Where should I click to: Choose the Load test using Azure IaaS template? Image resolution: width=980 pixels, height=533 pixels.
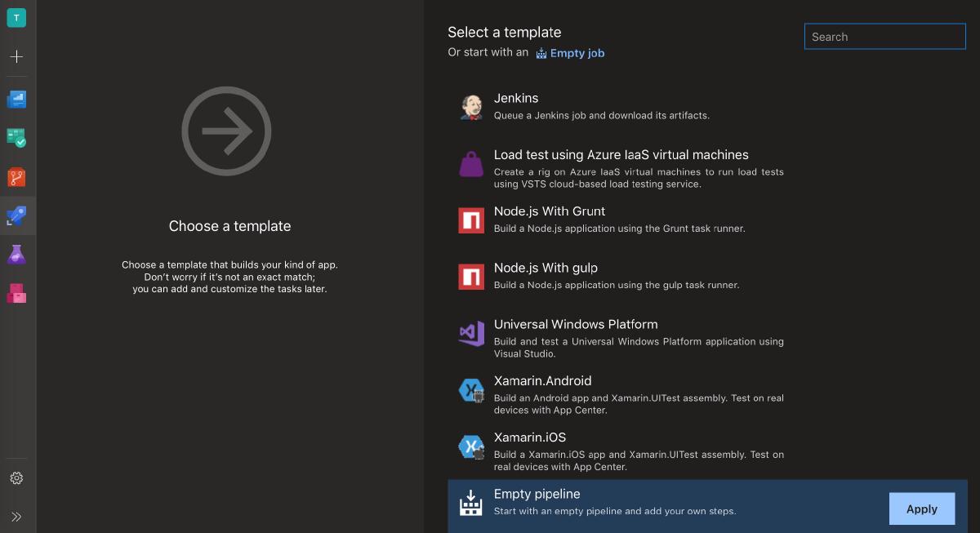tap(621, 154)
